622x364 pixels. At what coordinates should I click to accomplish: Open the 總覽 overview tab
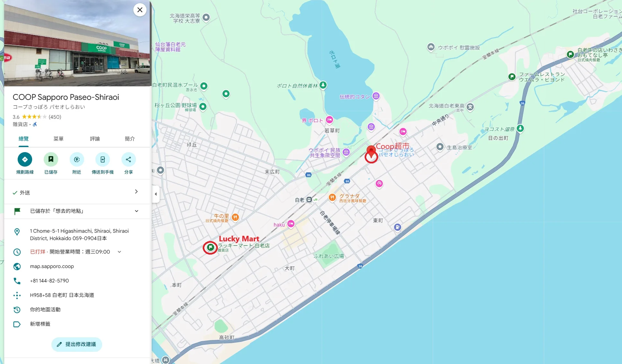(23, 139)
